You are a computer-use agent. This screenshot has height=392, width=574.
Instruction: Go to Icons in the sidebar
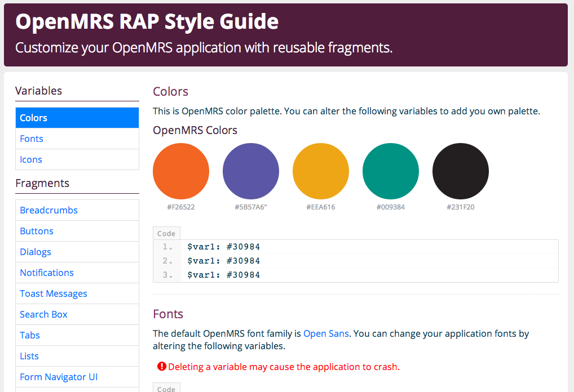[77, 159]
